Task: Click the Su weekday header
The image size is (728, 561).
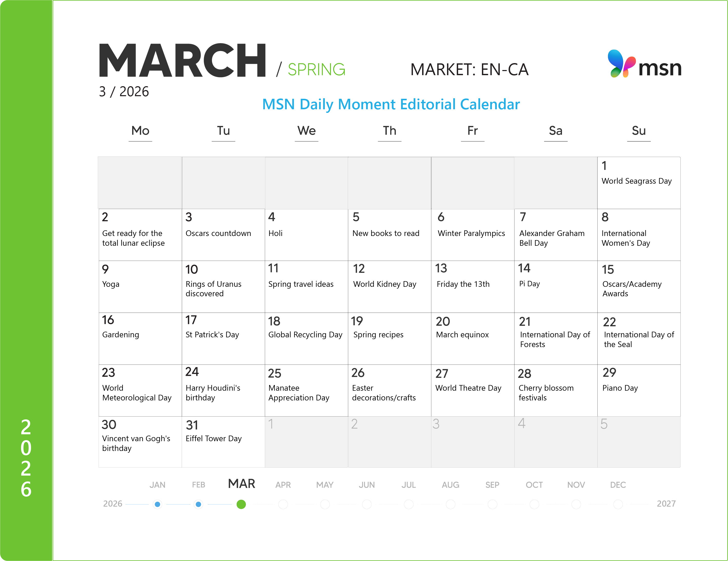Action: (x=638, y=131)
